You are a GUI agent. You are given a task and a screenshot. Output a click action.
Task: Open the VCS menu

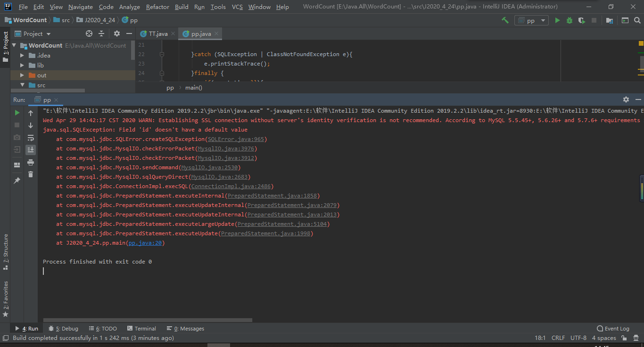[238, 7]
